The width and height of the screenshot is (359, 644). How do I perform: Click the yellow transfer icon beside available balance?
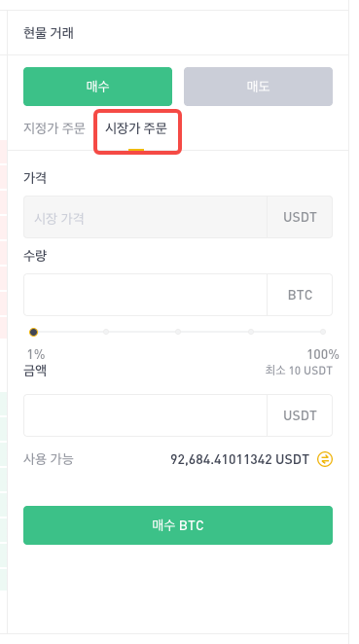(x=325, y=459)
